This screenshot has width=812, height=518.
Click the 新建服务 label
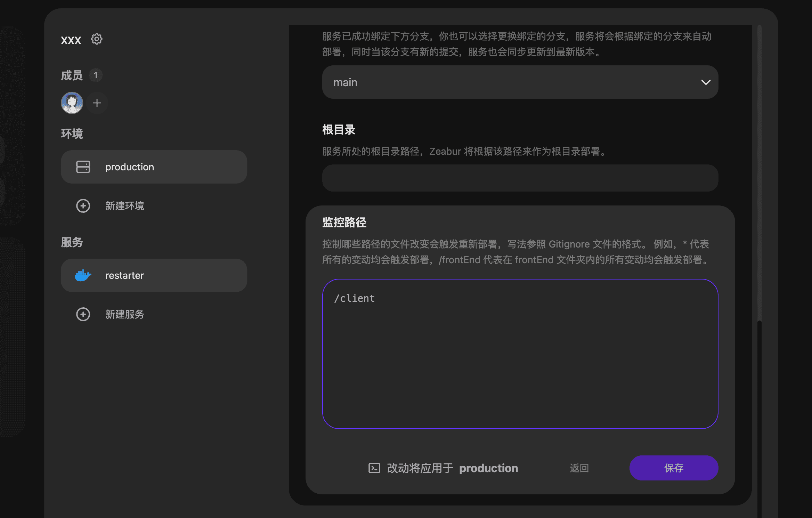tap(124, 314)
